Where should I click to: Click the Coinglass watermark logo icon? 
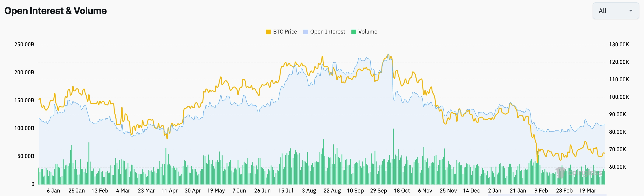560,172
